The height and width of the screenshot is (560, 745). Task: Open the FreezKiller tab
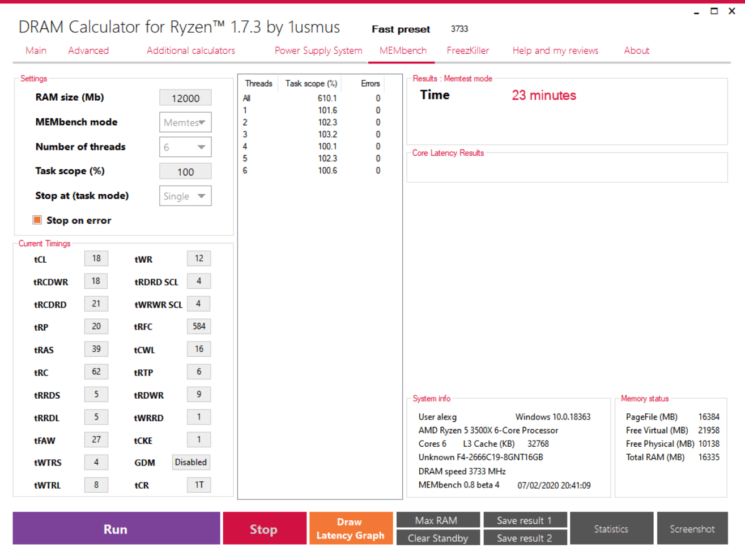tap(467, 50)
